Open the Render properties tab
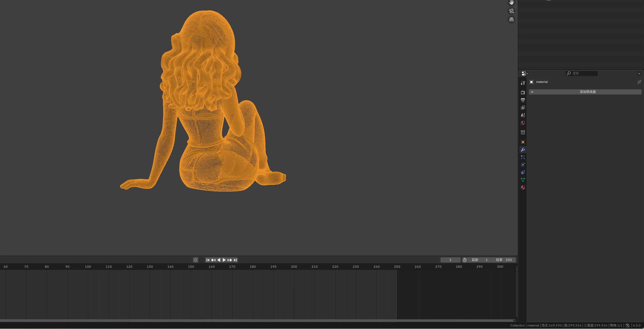The height and width of the screenshot is (329, 644). (x=523, y=92)
